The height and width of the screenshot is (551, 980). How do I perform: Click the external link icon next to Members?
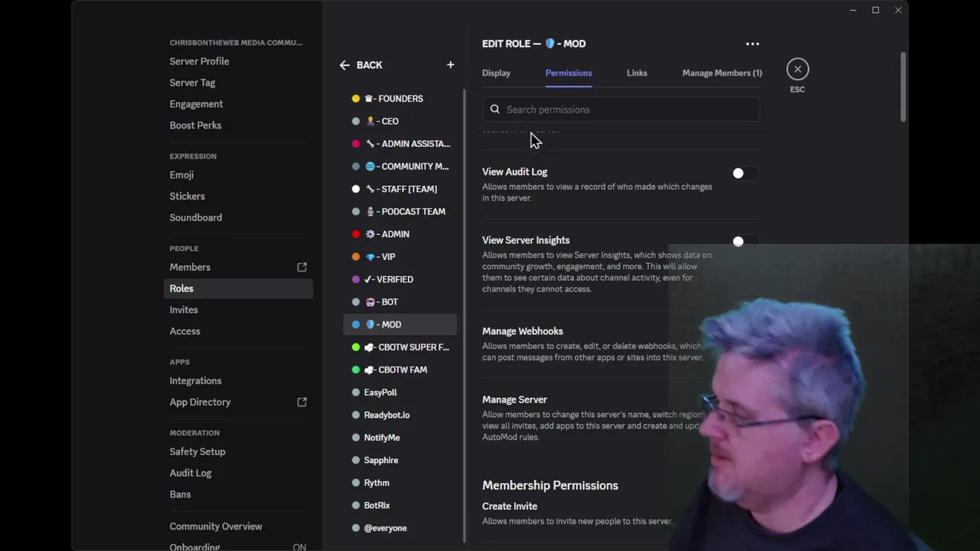pyautogui.click(x=302, y=267)
